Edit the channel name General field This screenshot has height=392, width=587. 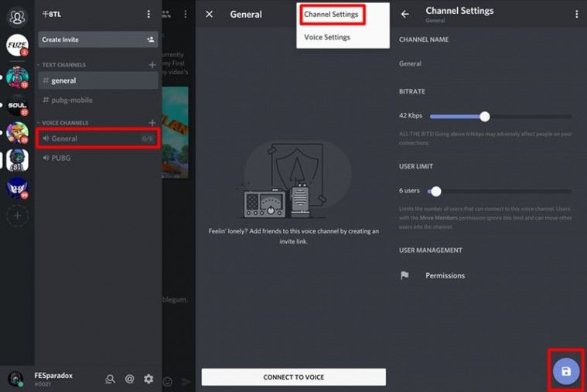(486, 63)
